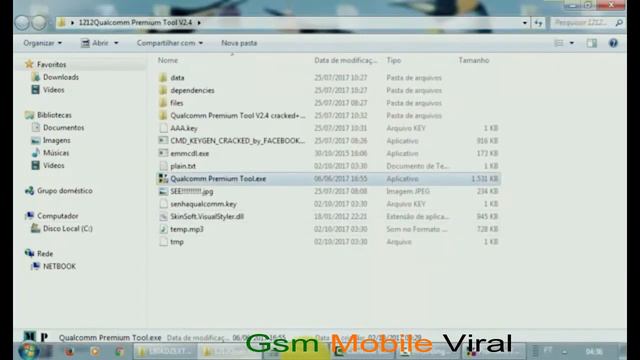The image size is (640, 360).
Task: Go forward with the Explorer forward arrow
Action: pyautogui.click(x=39, y=23)
